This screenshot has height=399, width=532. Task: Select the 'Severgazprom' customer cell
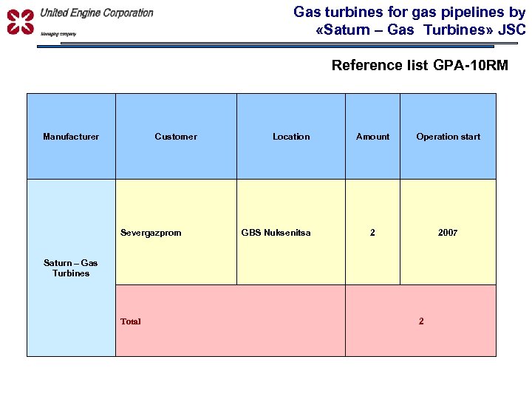click(176, 232)
